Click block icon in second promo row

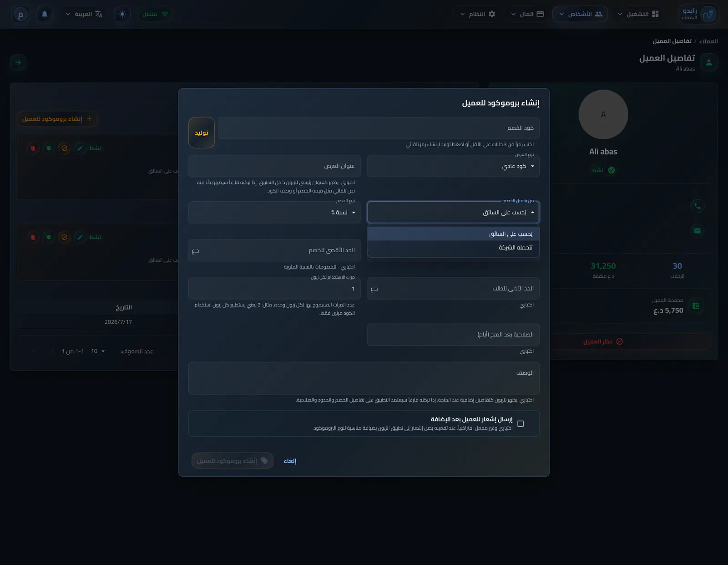click(64, 237)
